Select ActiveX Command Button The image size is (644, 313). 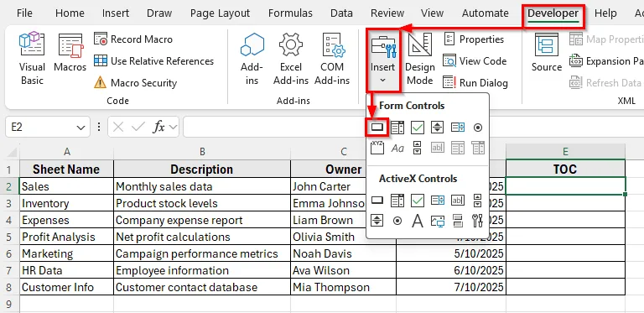pos(377,200)
